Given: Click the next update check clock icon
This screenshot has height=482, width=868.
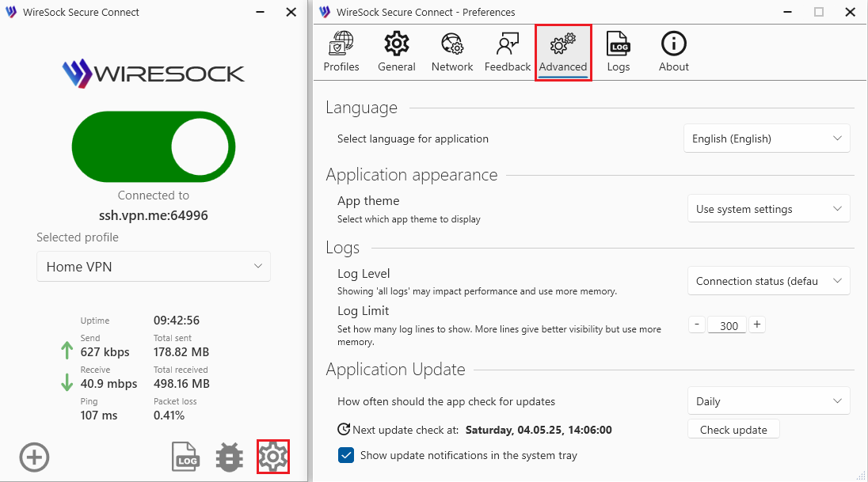Looking at the screenshot, I should (x=344, y=430).
